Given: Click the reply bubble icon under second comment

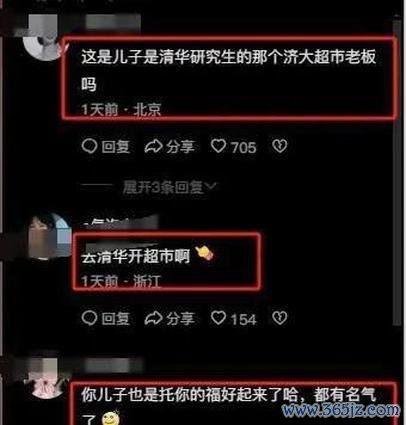Looking at the screenshot, I should pyautogui.click(x=89, y=318).
